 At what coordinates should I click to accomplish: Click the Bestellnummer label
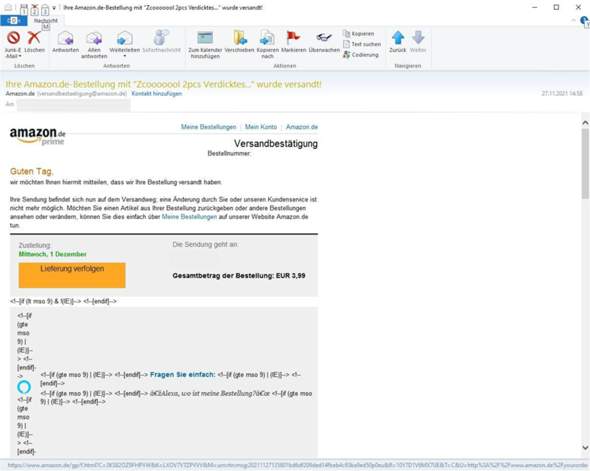tap(229, 153)
